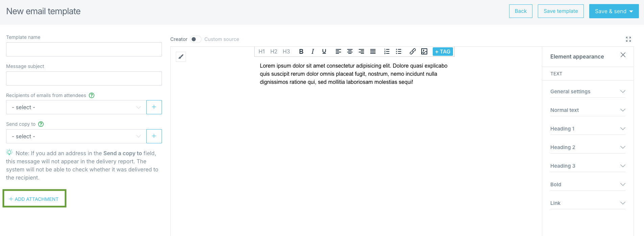The height and width of the screenshot is (236, 644).
Task: Center align the text
Action: [x=350, y=51]
